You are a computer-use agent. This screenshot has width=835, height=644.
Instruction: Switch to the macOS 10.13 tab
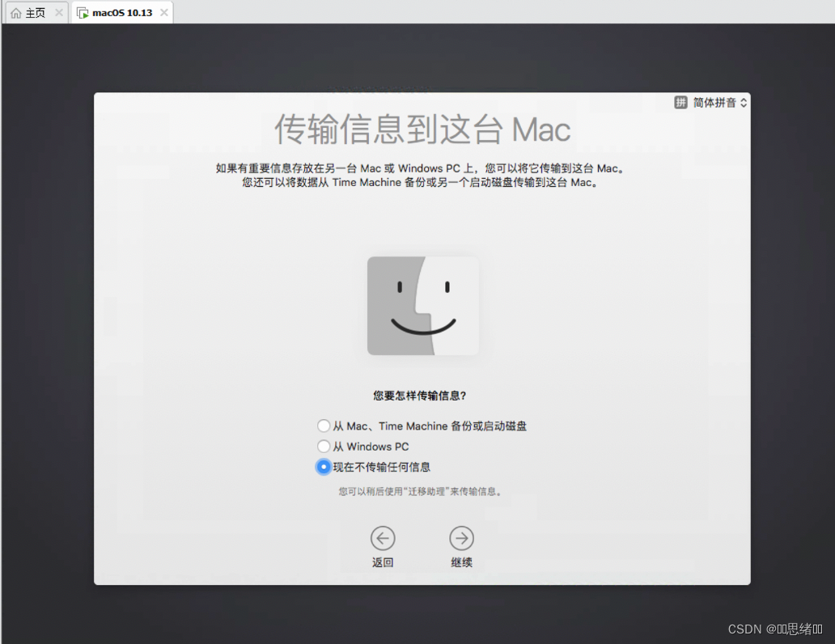coord(122,13)
